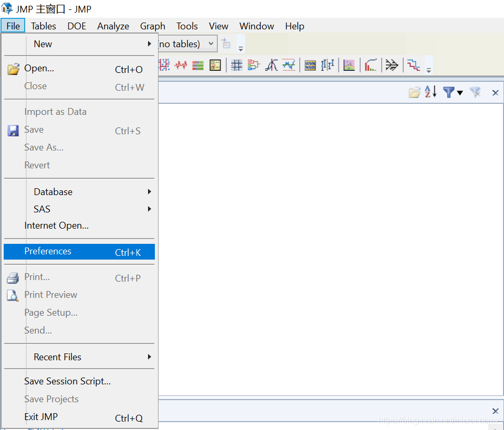
Task: Open the Graph menu
Action: 153,26
